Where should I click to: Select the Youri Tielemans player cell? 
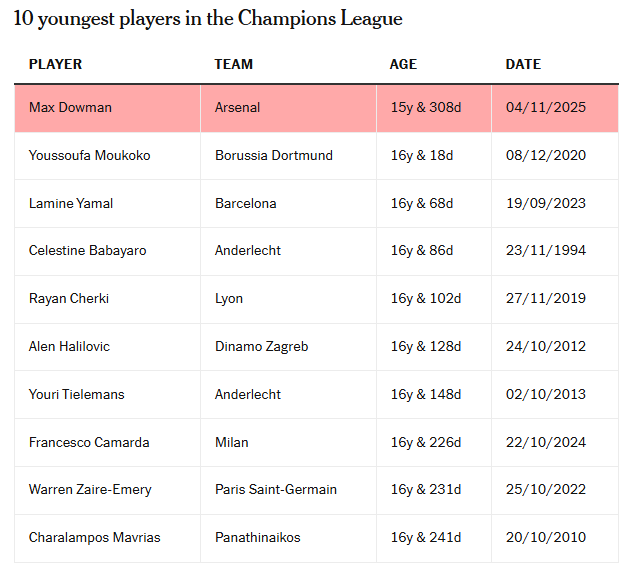76,394
